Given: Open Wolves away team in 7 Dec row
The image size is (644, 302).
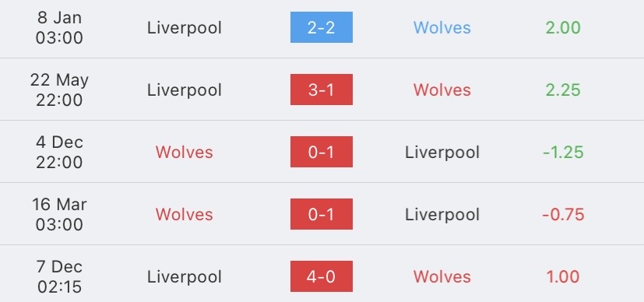Looking at the screenshot, I should click(x=442, y=276).
